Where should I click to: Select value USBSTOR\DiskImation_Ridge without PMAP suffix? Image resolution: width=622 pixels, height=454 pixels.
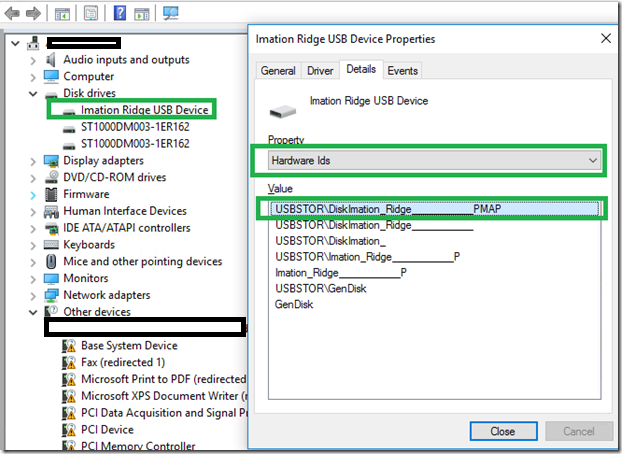click(x=374, y=225)
